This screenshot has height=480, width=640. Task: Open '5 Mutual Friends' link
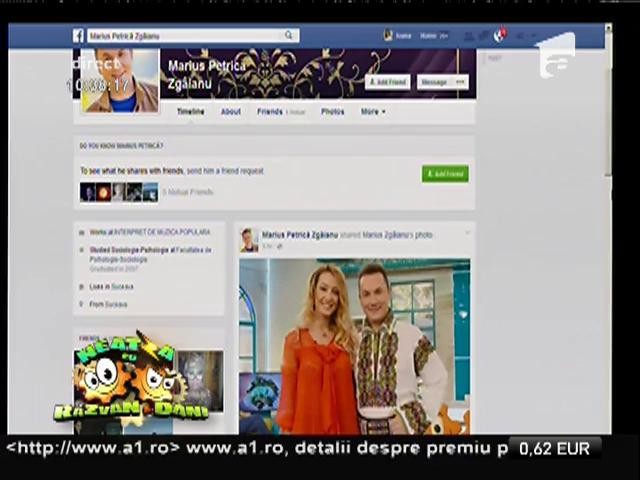188,192
